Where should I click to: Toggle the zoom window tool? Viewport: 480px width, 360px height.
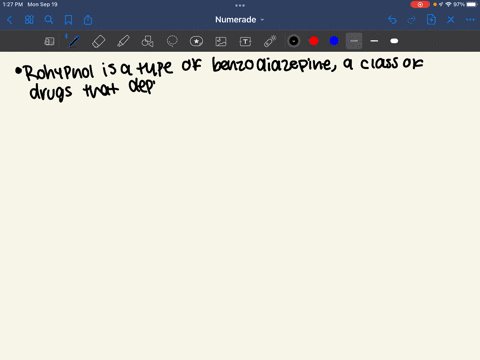[49, 41]
